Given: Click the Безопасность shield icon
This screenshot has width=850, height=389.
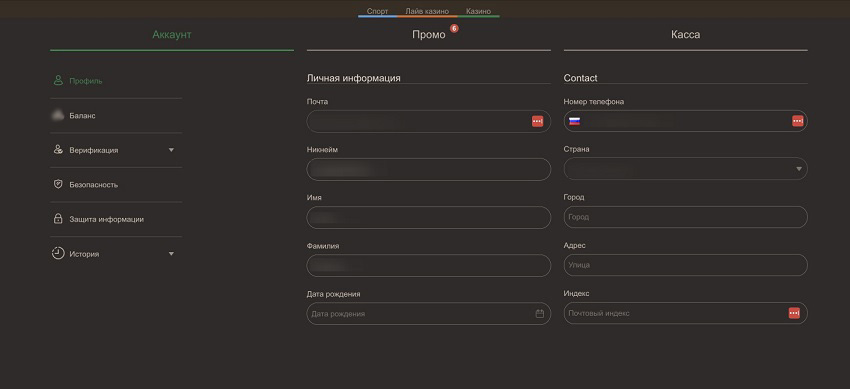Looking at the screenshot, I should [x=58, y=184].
